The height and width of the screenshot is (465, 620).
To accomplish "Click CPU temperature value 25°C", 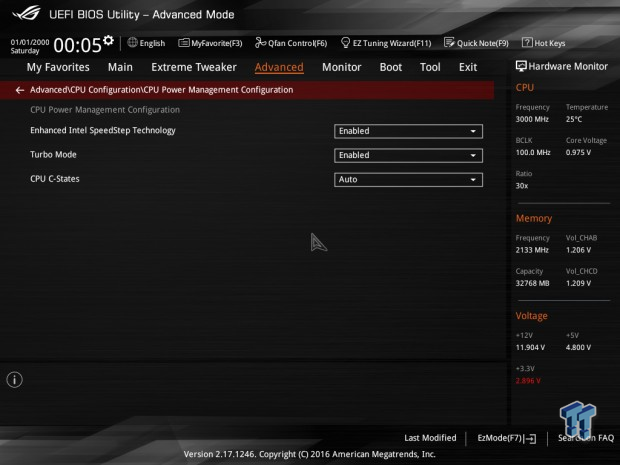I will pyautogui.click(x=574, y=119).
